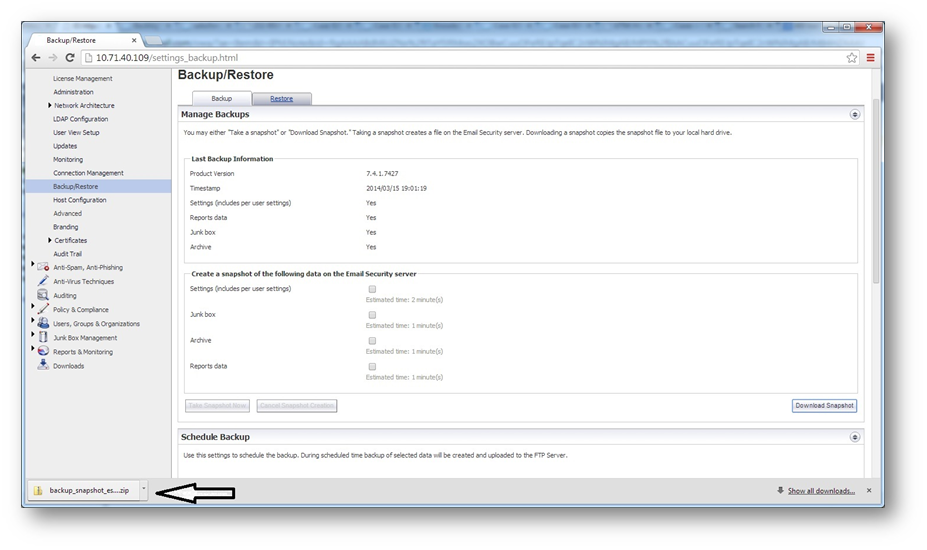Screen dimensions: 927x550
Task: Go to the Monitoring page
Action: pos(68,160)
